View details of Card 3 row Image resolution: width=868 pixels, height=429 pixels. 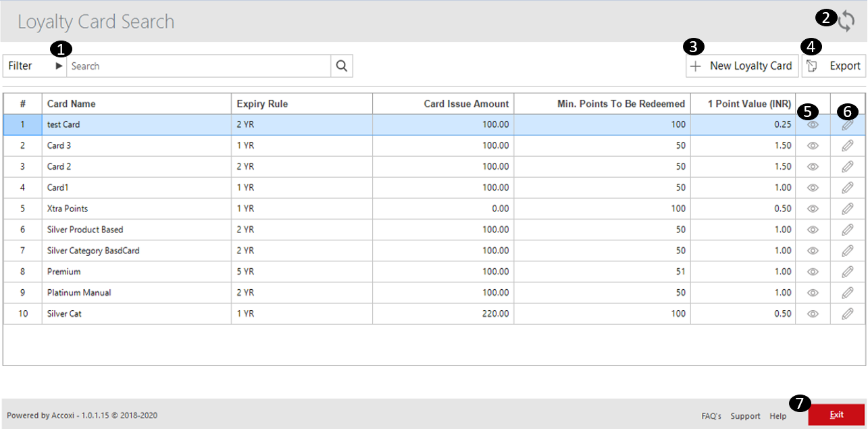coord(813,146)
